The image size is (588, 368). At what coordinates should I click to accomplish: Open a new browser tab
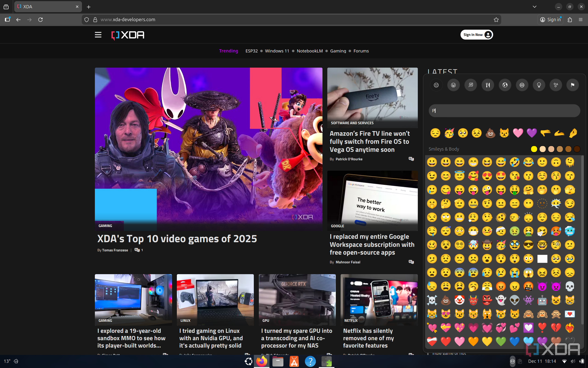[89, 7]
